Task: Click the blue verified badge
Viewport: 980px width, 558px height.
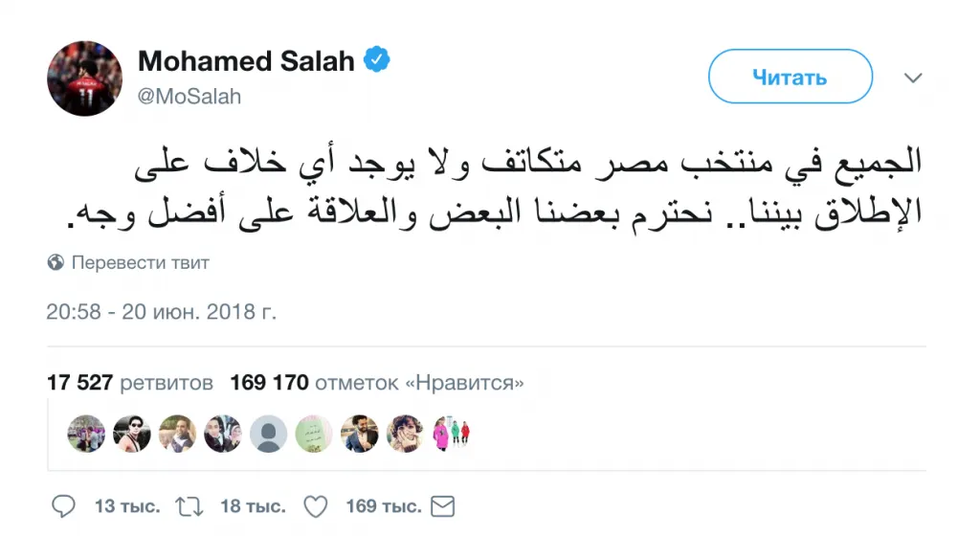Action: (378, 61)
